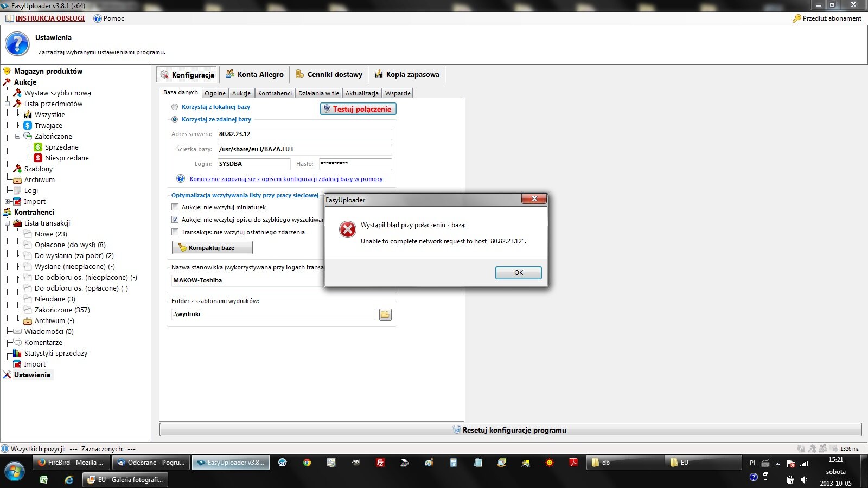The height and width of the screenshot is (488, 868).
Task: Expand the Import node under Aukcje
Action: coord(8,201)
